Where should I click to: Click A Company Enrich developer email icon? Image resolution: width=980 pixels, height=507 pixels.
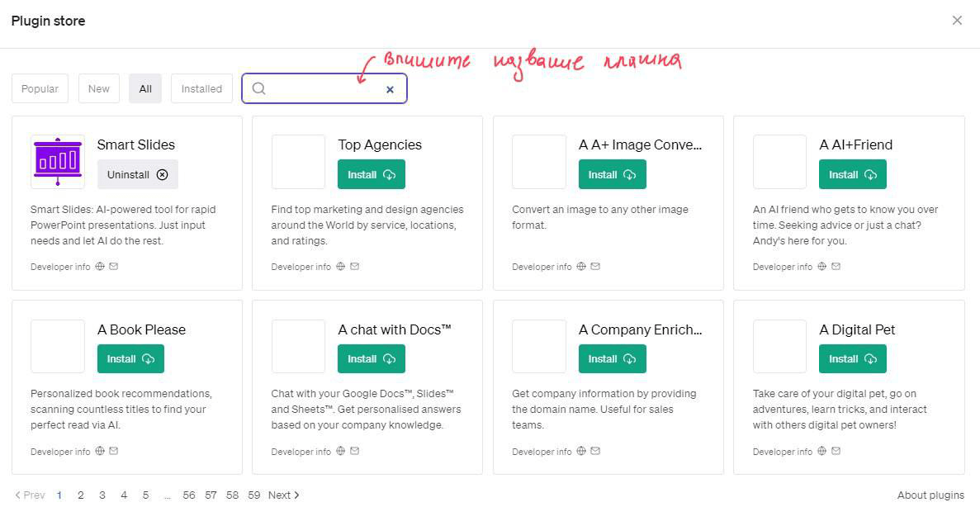point(595,451)
